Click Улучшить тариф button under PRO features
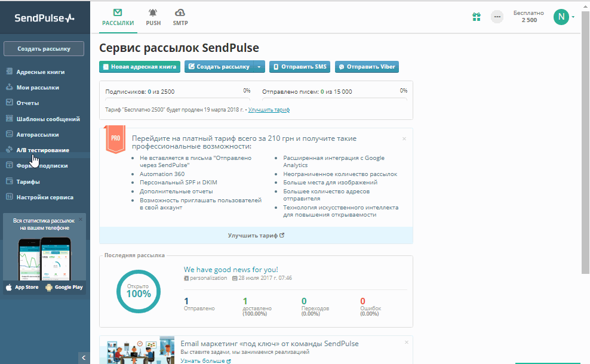The height and width of the screenshot is (364, 590). pyautogui.click(x=256, y=235)
